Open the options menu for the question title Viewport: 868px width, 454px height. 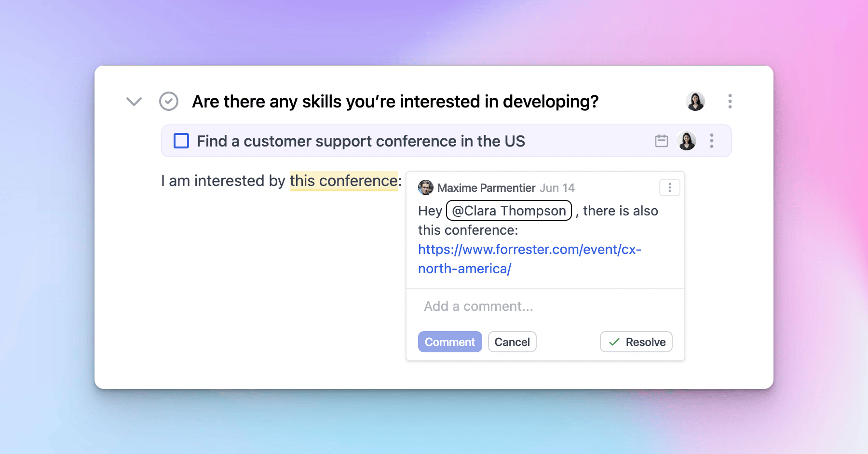[730, 102]
